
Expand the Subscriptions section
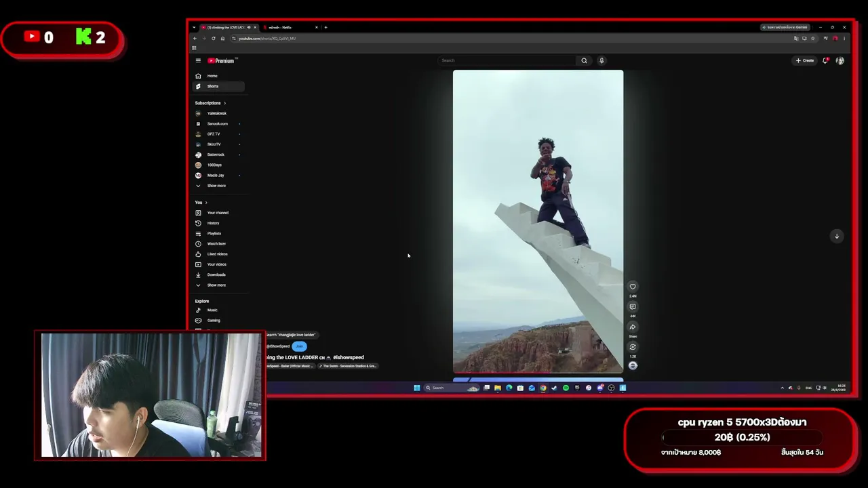click(210, 103)
